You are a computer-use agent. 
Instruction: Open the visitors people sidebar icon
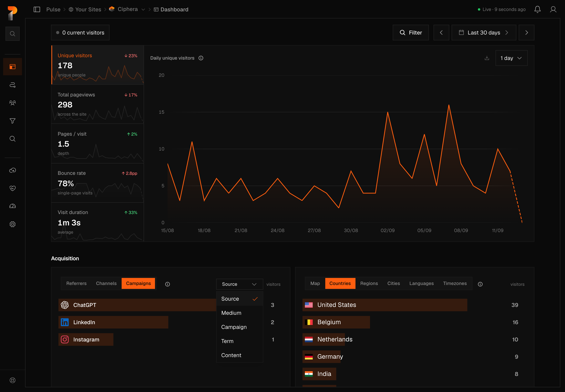click(13, 103)
